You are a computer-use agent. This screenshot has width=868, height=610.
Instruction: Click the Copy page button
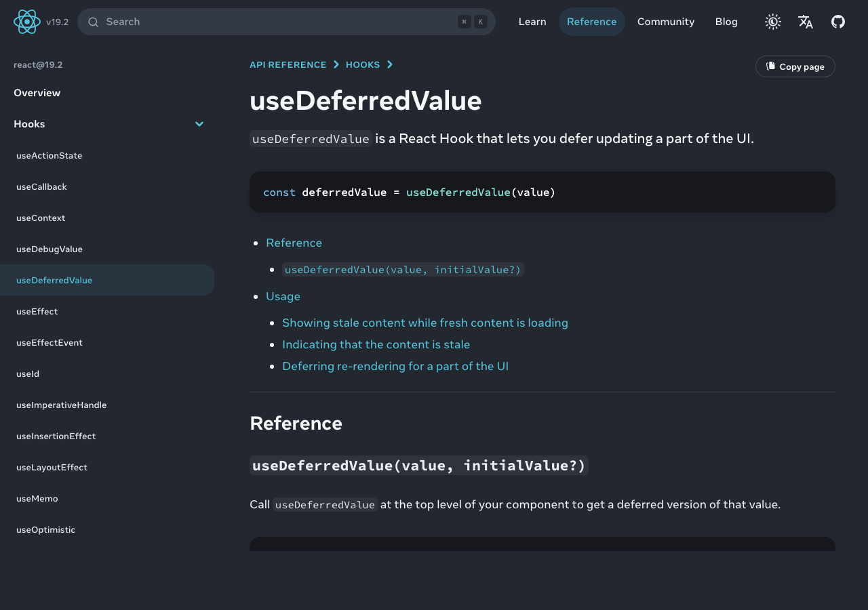795,66
